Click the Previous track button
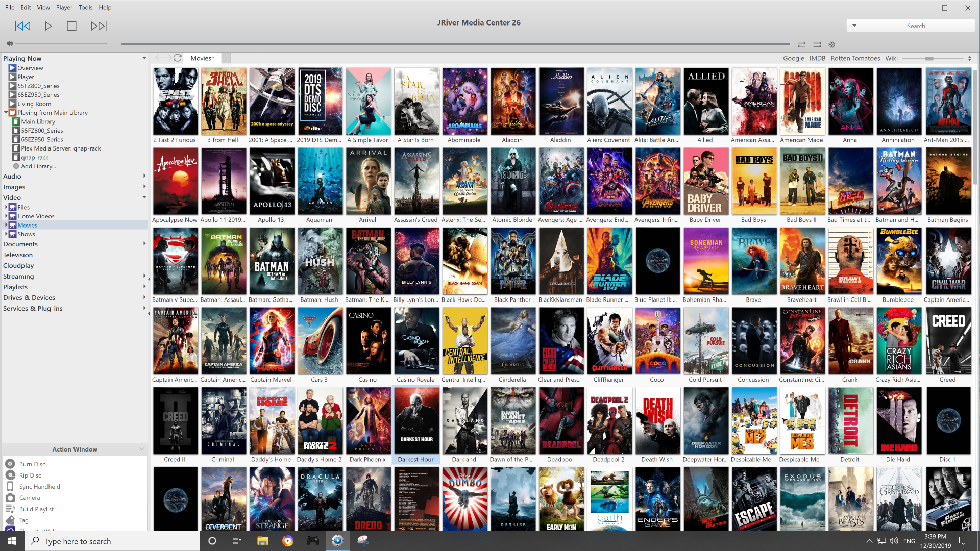This screenshot has height=551, width=980. tap(22, 26)
